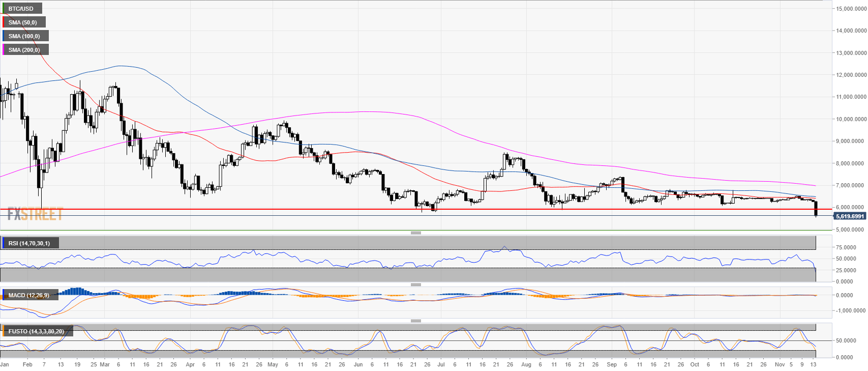This screenshot has height=371, width=868.
Task: Click the Nov label on the date axis
Action: [780, 364]
